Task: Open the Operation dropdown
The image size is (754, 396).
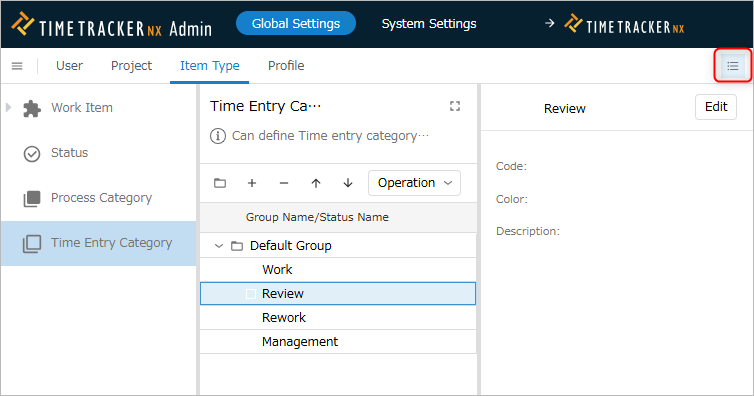Action: tap(414, 183)
